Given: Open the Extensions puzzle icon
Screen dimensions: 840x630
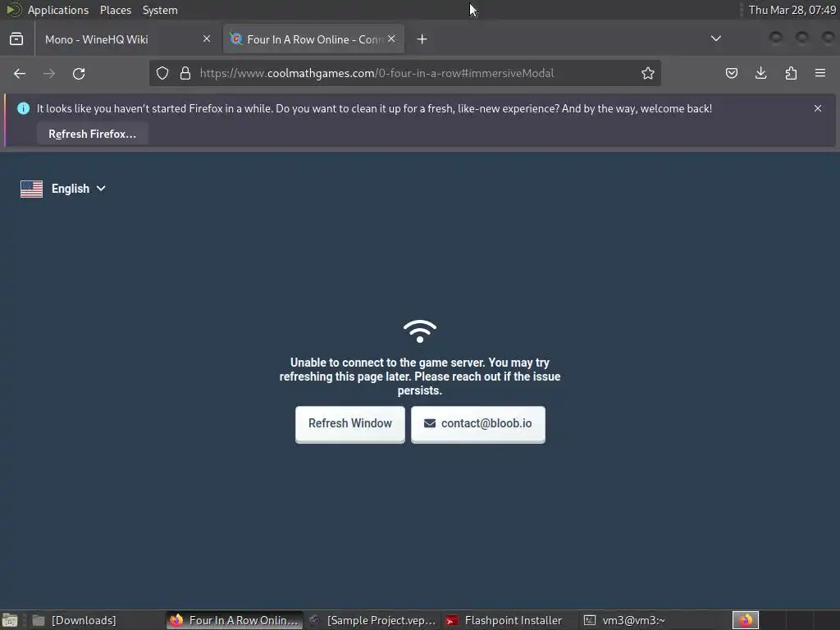Looking at the screenshot, I should click(791, 73).
